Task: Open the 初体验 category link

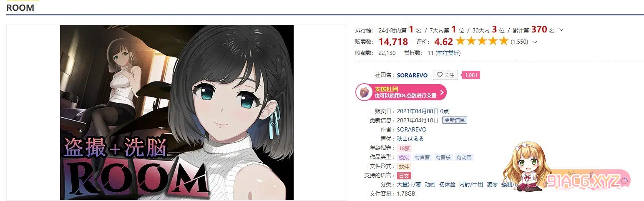Action: coord(447,184)
